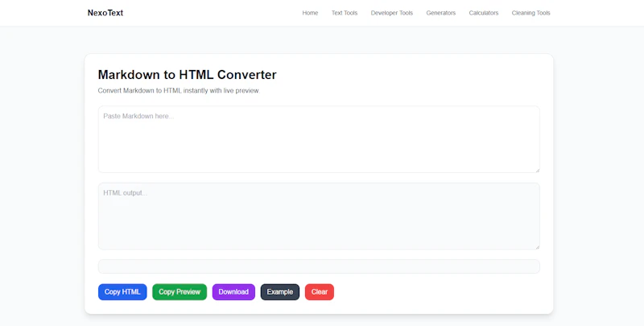Open the NexoText logo link
Image resolution: width=644 pixels, height=326 pixels.
pos(105,13)
